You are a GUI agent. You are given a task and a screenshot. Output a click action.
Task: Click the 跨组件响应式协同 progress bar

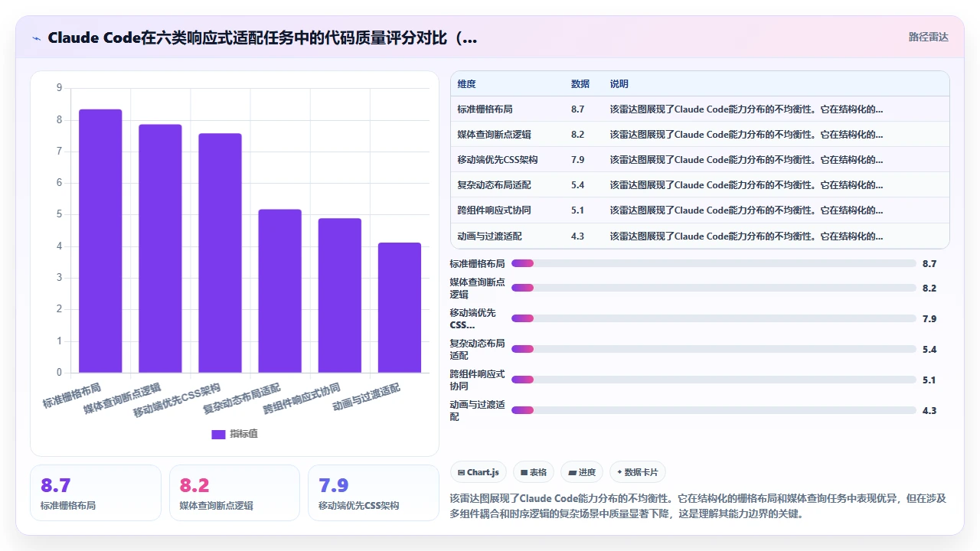pos(714,380)
